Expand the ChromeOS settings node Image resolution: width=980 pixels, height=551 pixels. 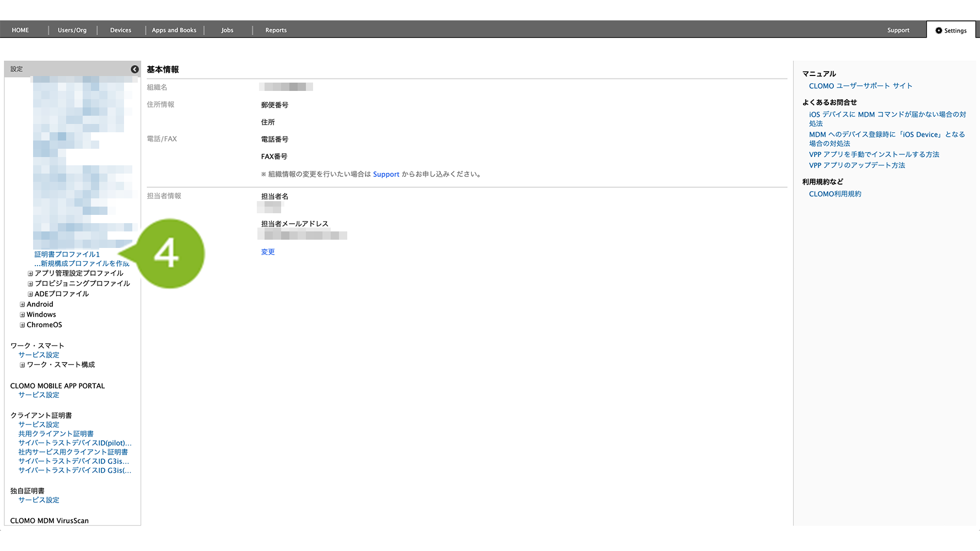23,325
